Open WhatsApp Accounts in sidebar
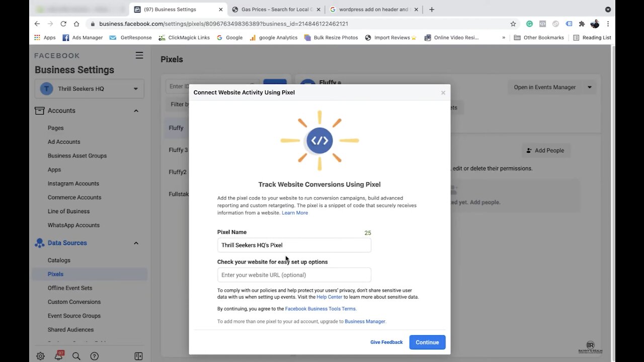The image size is (644, 362). [x=73, y=225]
